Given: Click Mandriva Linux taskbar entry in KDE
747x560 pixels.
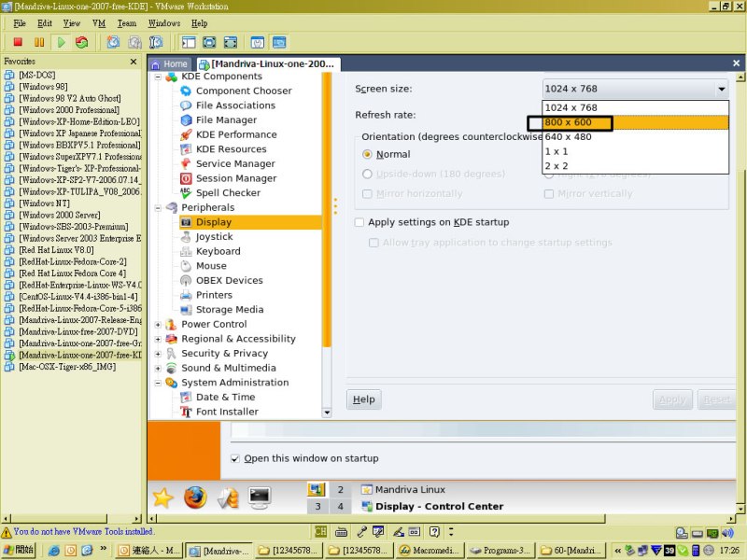Looking at the screenshot, I should [404, 489].
